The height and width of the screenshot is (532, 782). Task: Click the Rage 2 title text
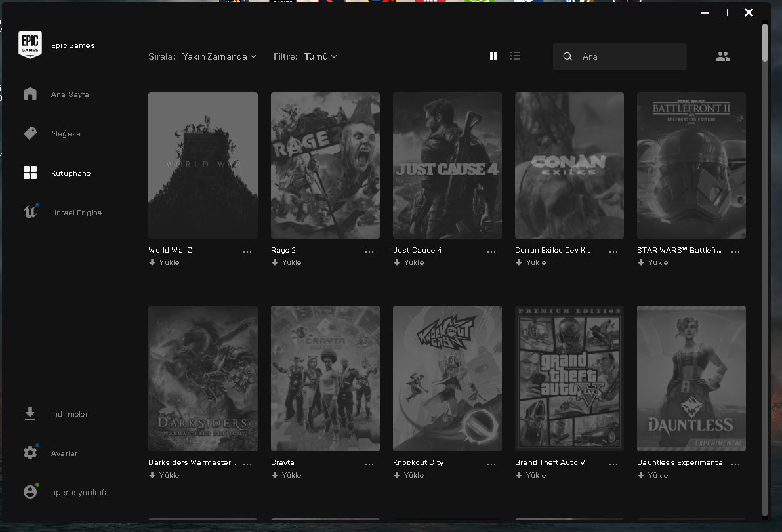(283, 250)
